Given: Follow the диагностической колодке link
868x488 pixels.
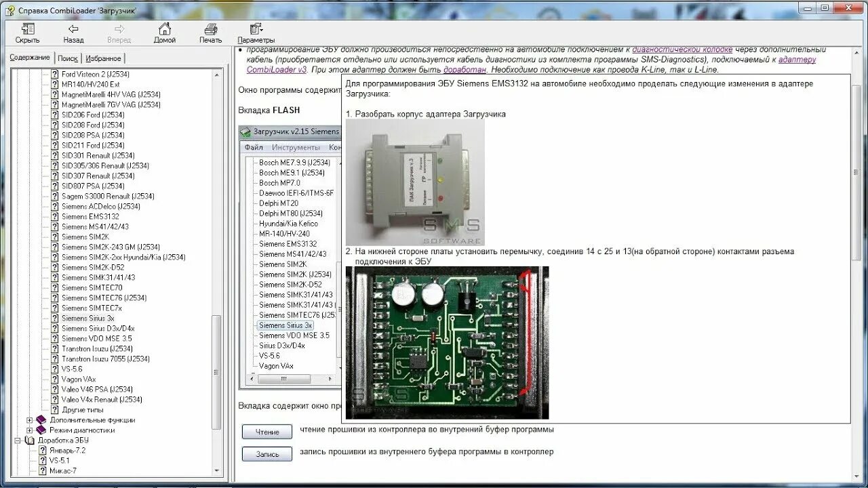Looking at the screenshot, I should (682, 49).
